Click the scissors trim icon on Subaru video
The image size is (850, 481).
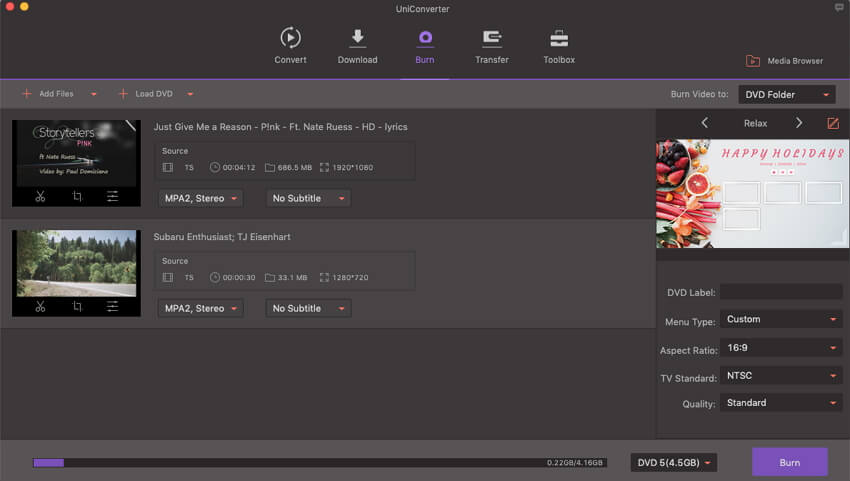click(40, 306)
